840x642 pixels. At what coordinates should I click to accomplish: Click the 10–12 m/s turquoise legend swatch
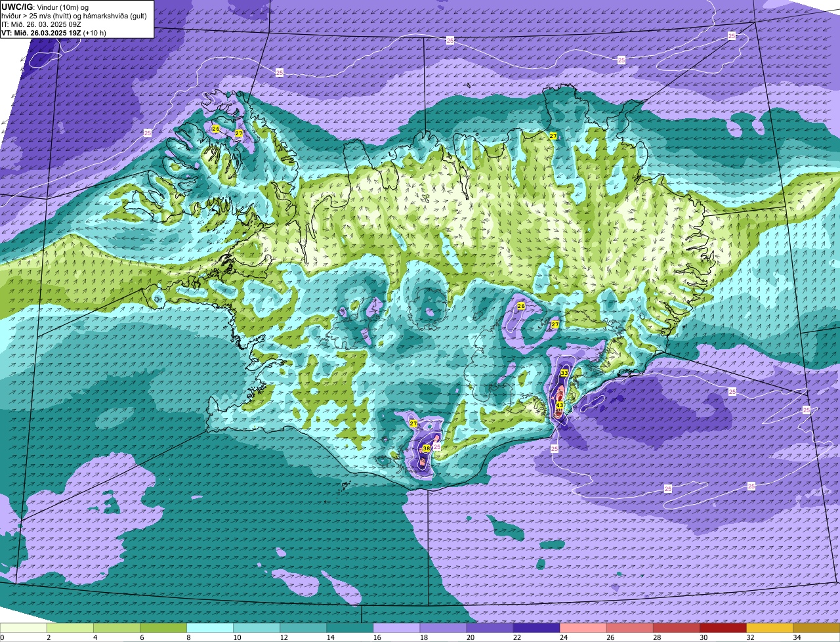tap(257, 628)
